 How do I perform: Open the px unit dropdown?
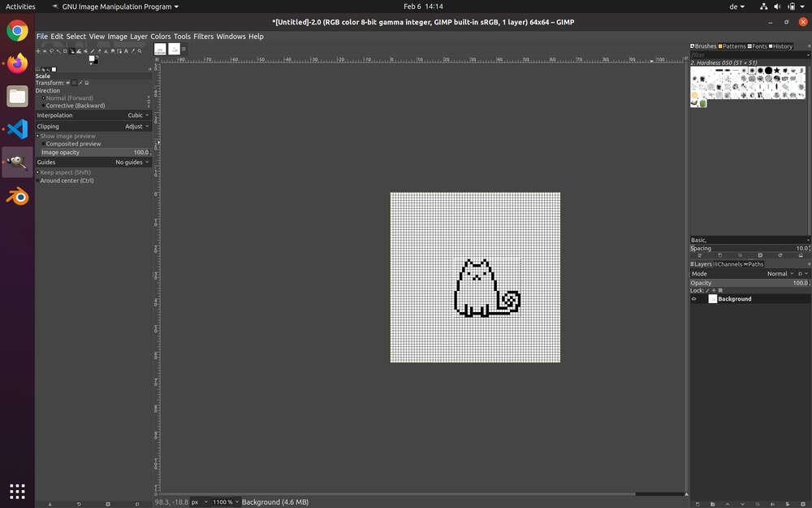200,502
